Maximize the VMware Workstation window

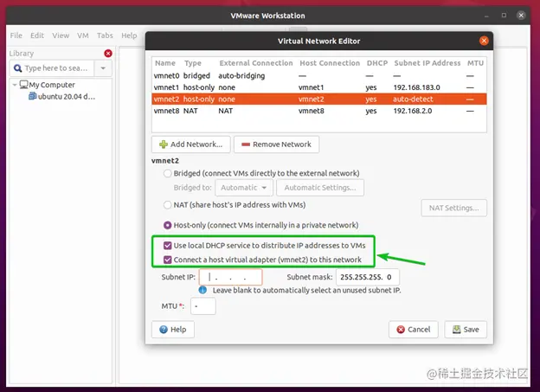(x=504, y=16)
